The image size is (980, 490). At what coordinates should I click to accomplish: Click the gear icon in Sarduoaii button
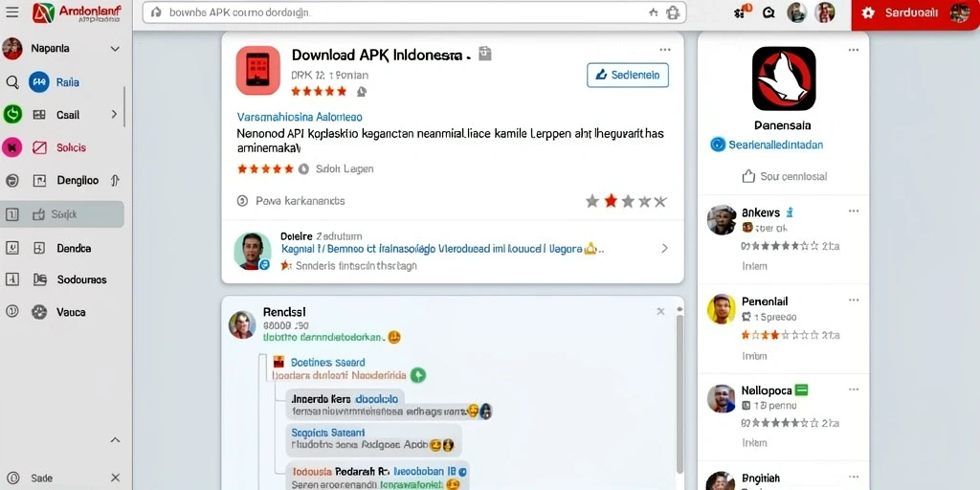click(x=867, y=12)
